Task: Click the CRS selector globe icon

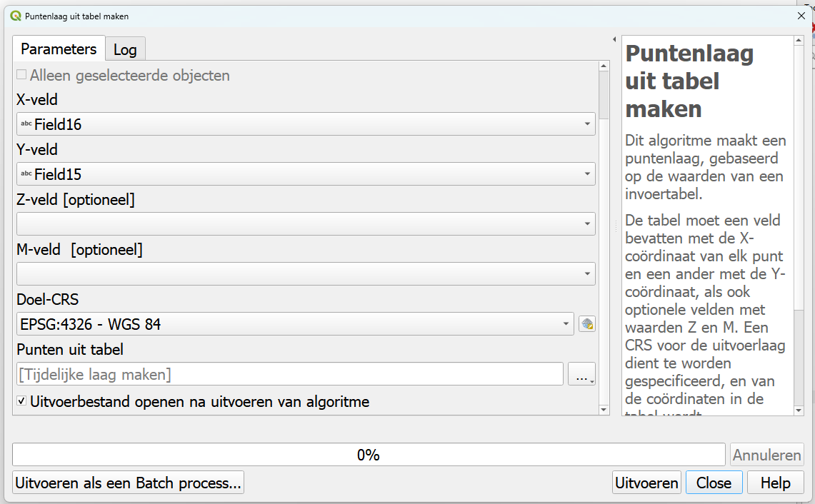Action: click(587, 324)
